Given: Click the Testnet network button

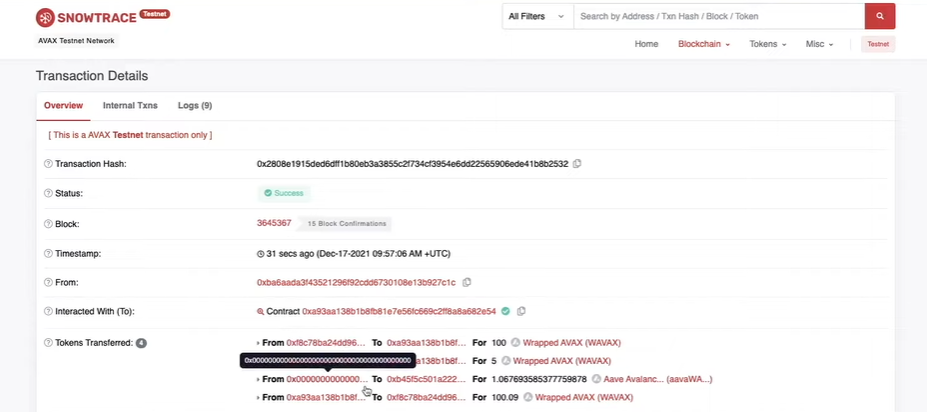Looking at the screenshot, I should tap(878, 44).
